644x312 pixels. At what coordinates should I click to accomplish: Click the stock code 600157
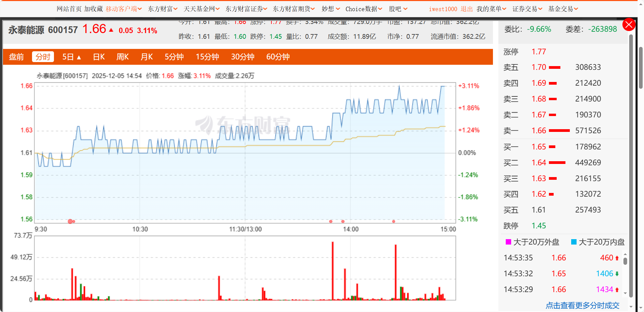[x=63, y=30]
